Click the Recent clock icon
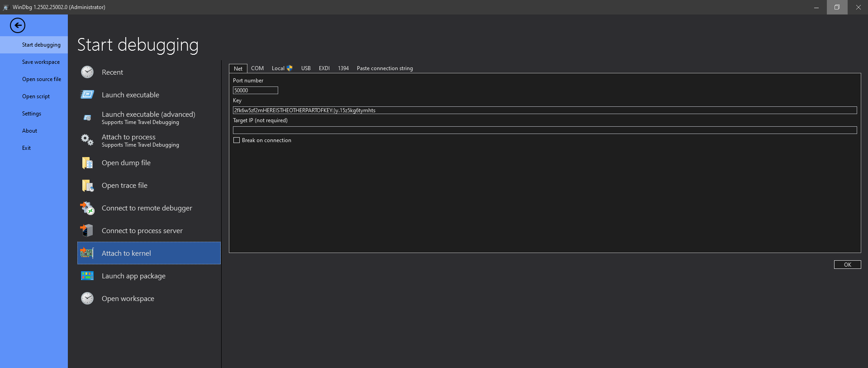This screenshot has width=868, height=368. click(87, 72)
